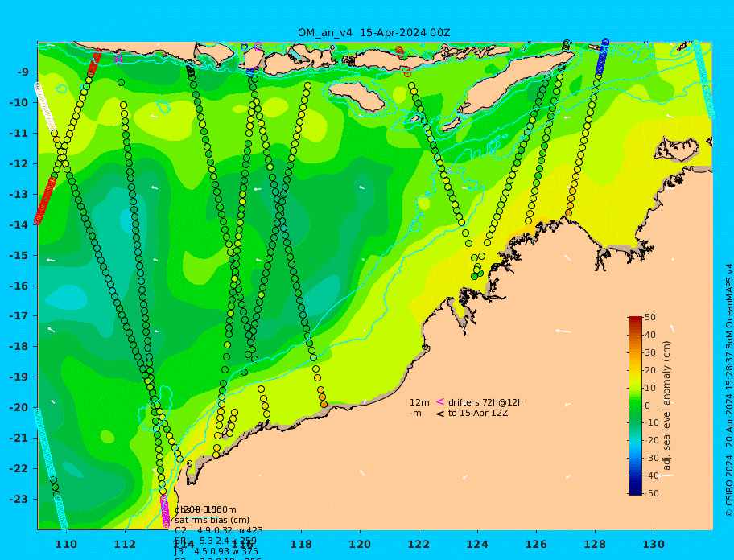Image resolution: width=734 pixels, height=560 pixels.
Task: Click latitude axis label "-16"
Action: tap(19, 286)
